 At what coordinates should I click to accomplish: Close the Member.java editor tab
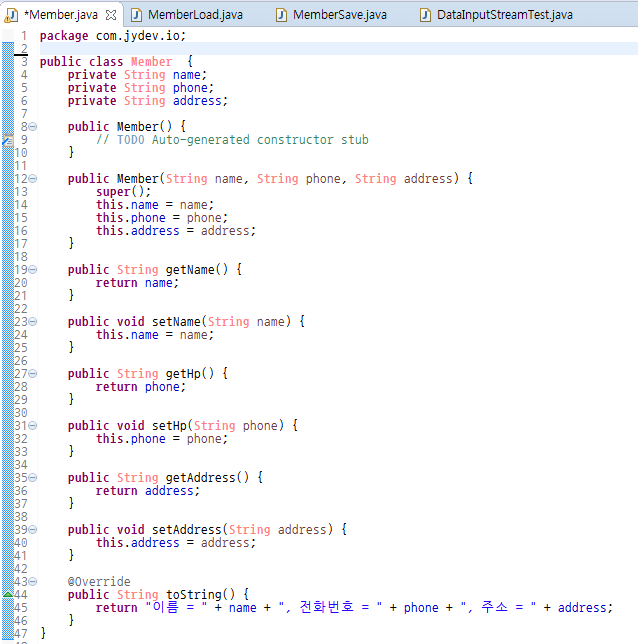click(x=111, y=15)
